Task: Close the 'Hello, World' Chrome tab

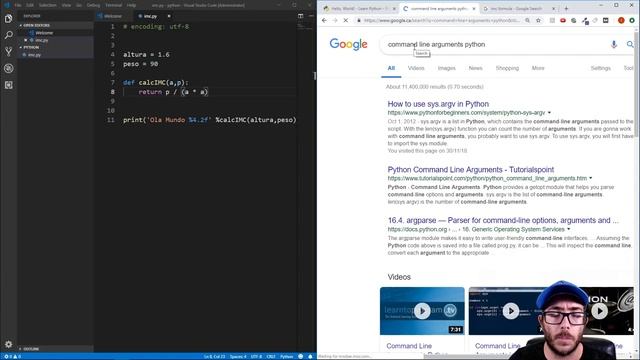Action: coord(394,9)
